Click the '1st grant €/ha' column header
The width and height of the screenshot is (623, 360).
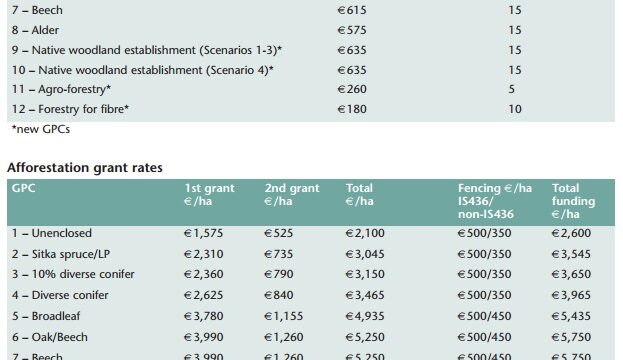tap(209, 194)
